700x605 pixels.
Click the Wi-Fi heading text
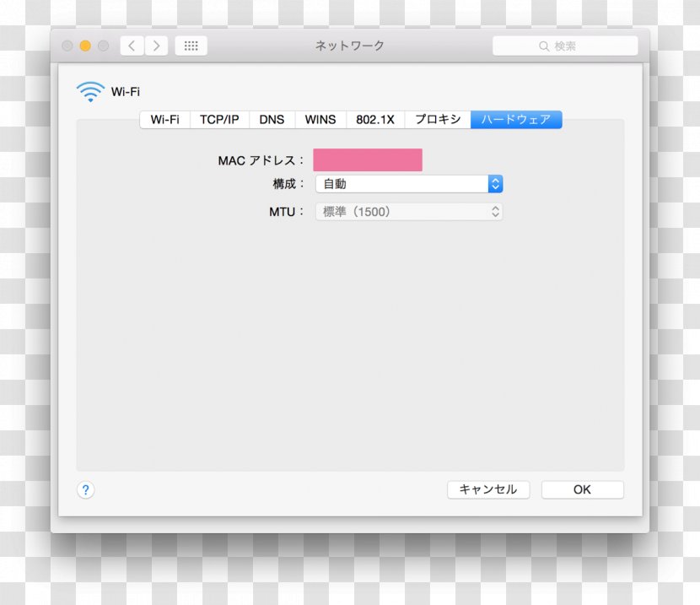pos(126,92)
